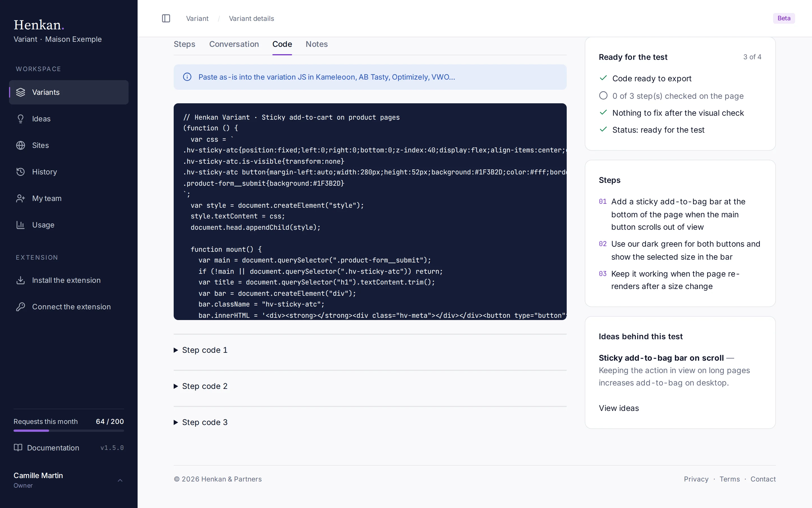
Task: Expand Step code 2
Action: 201,386
